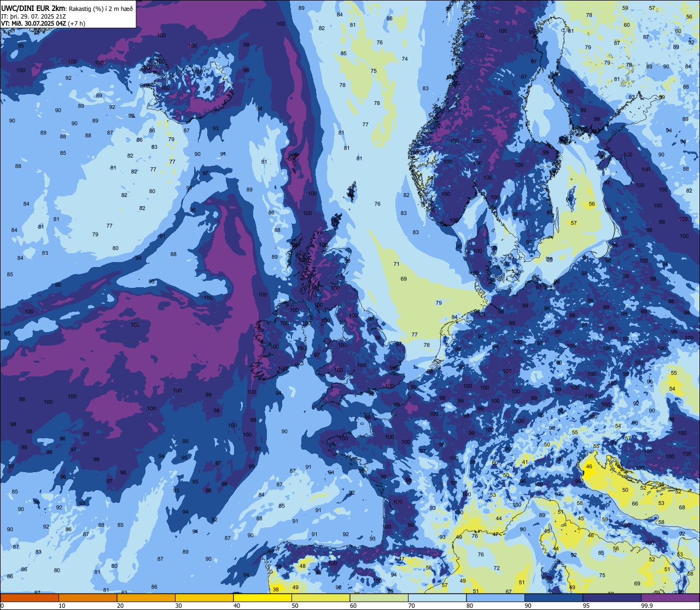Click the 60–70% yellow-green legend swatch
700x610 pixels.
pos(379,597)
